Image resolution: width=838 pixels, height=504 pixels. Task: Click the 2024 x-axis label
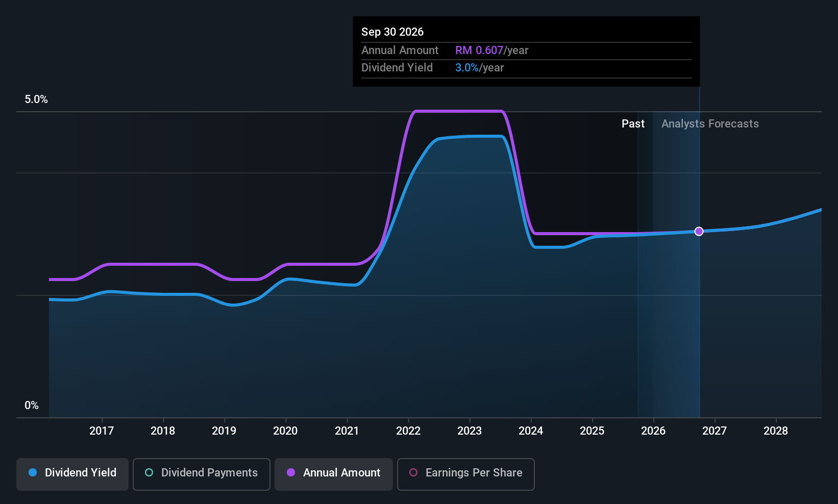pos(531,431)
